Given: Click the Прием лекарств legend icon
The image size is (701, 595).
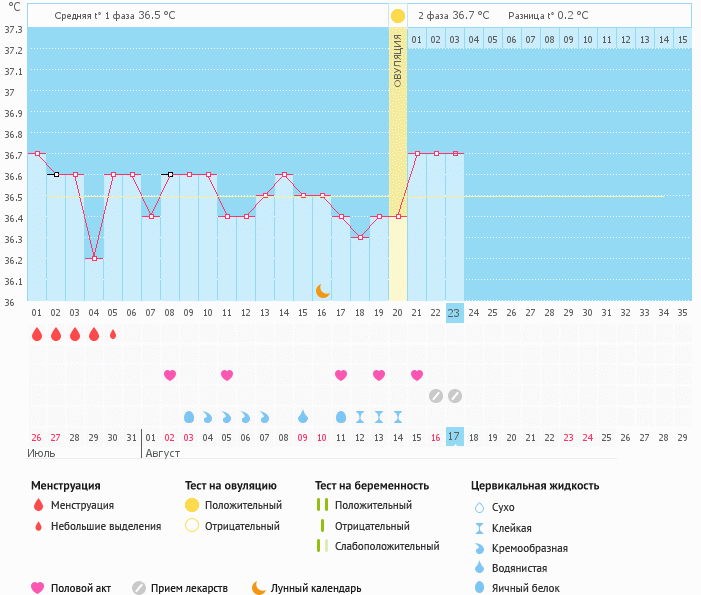Looking at the screenshot, I should (139, 588).
